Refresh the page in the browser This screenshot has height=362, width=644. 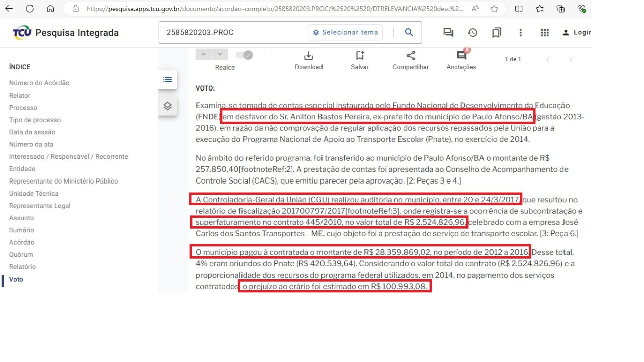30,9
